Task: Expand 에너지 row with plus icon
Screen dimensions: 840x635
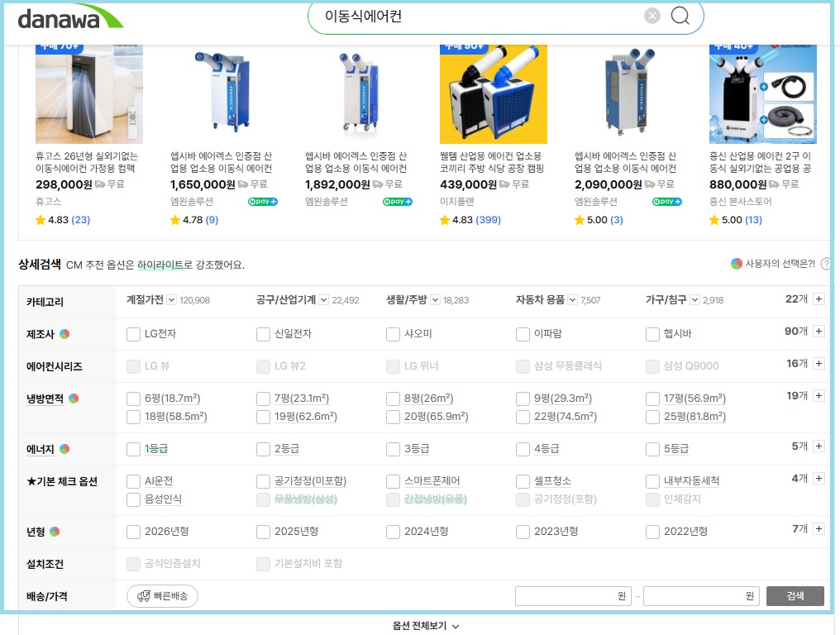Action: (x=819, y=446)
